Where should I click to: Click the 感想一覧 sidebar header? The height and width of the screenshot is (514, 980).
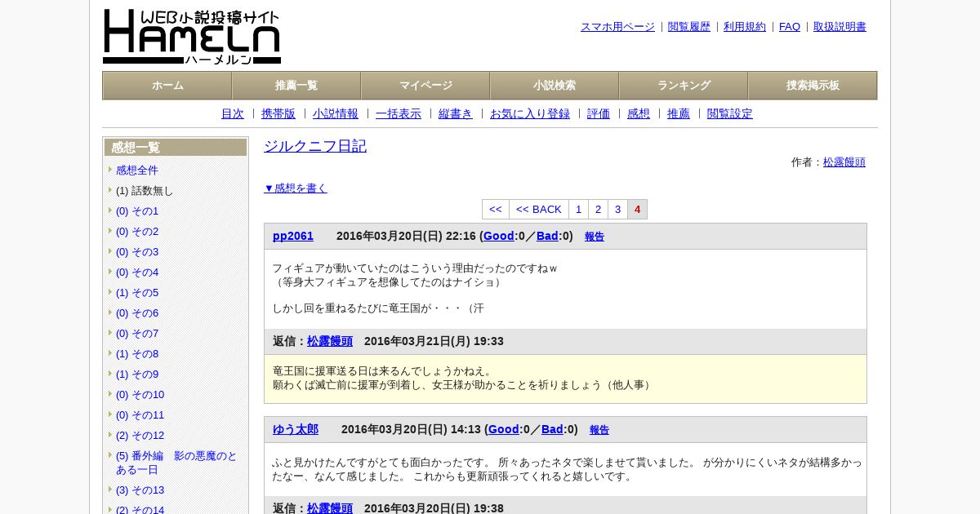(176, 148)
